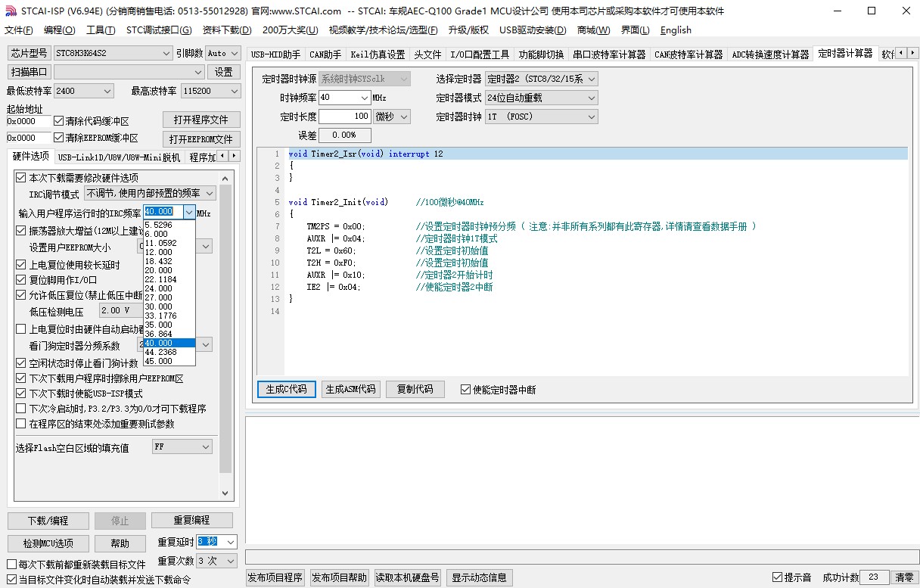Toggle the 使能定时器中断 checkbox
The width and height of the screenshot is (920, 588).
[465, 390]
